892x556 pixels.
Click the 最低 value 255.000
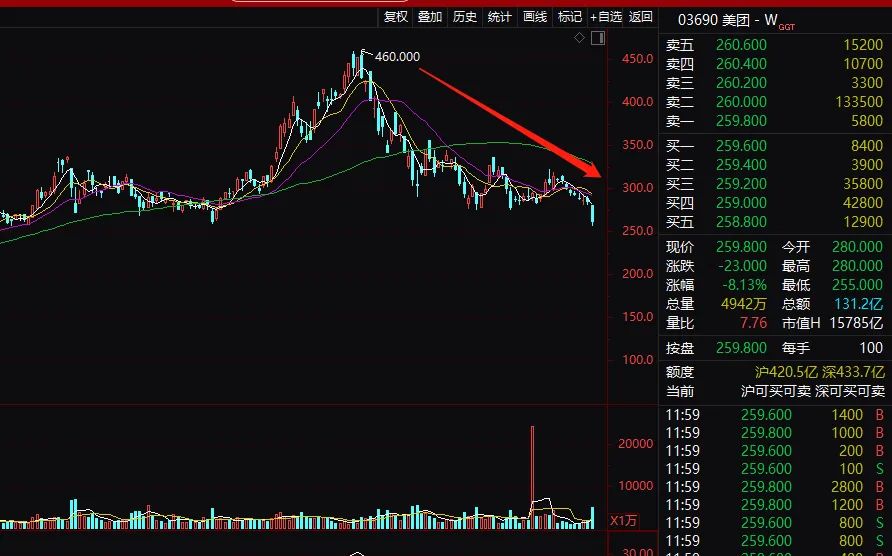pyautogui.click(x=857, y=285)
